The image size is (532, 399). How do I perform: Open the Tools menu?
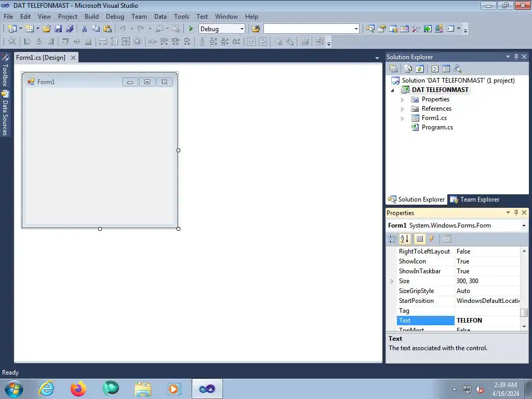coord(181,16)
